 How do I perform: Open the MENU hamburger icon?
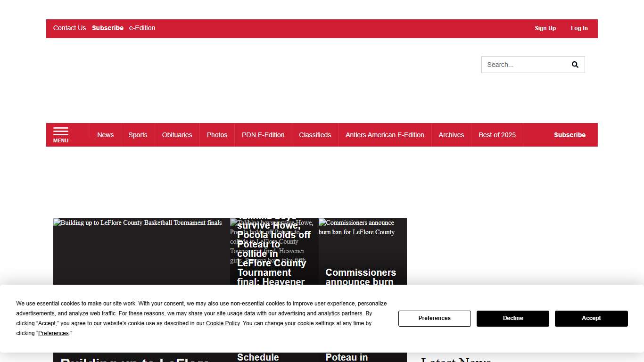(x=60, y=135)
